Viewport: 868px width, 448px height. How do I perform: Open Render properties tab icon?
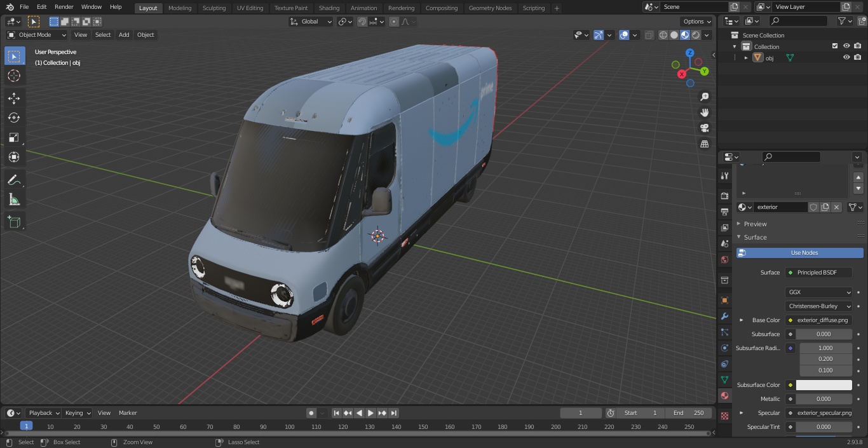tap(724, 196)
